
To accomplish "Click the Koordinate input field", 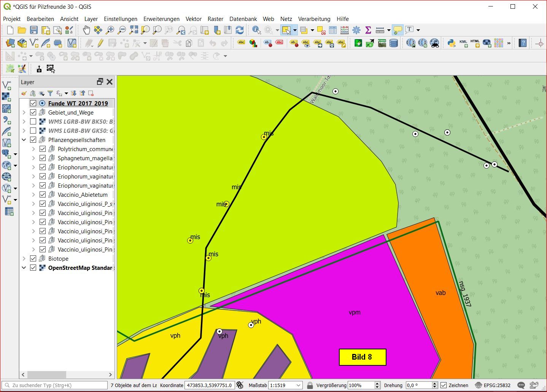I will (209, 385).
